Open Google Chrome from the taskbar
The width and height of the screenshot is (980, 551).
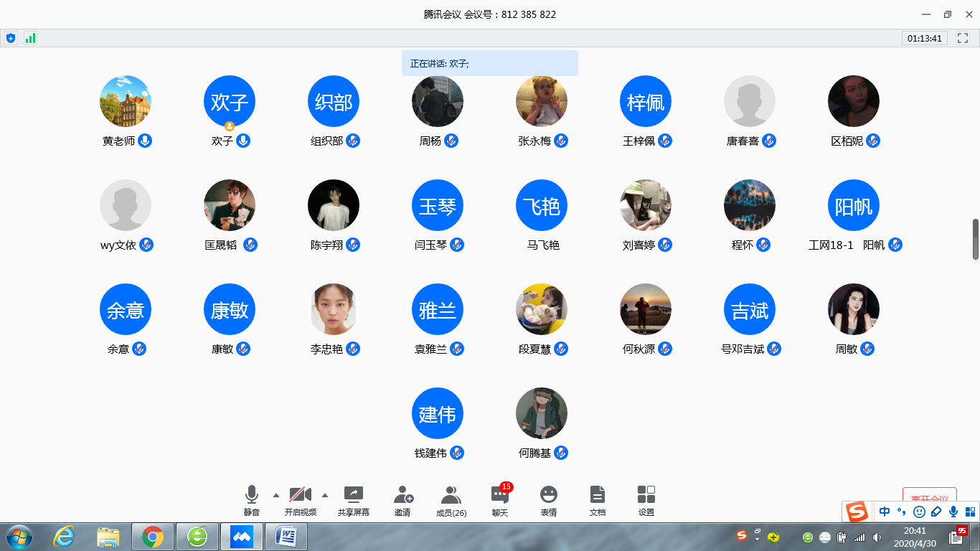point(153,536)
